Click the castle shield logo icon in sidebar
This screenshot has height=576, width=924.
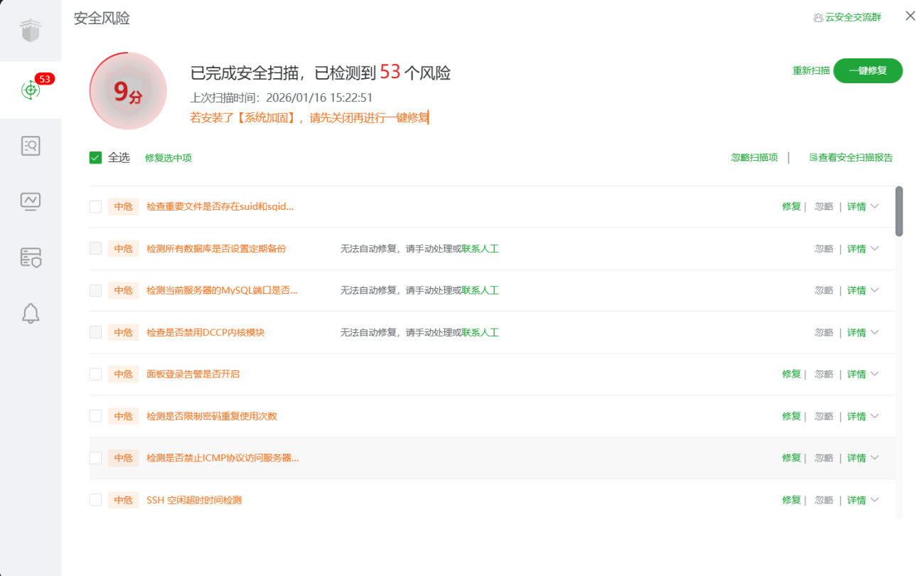(x=31, y=31)
